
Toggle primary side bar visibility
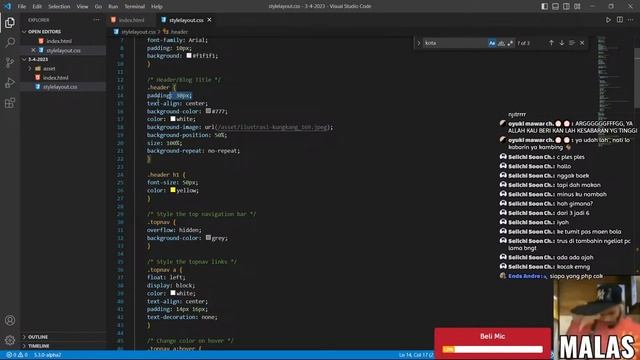[x=544, y=6]
